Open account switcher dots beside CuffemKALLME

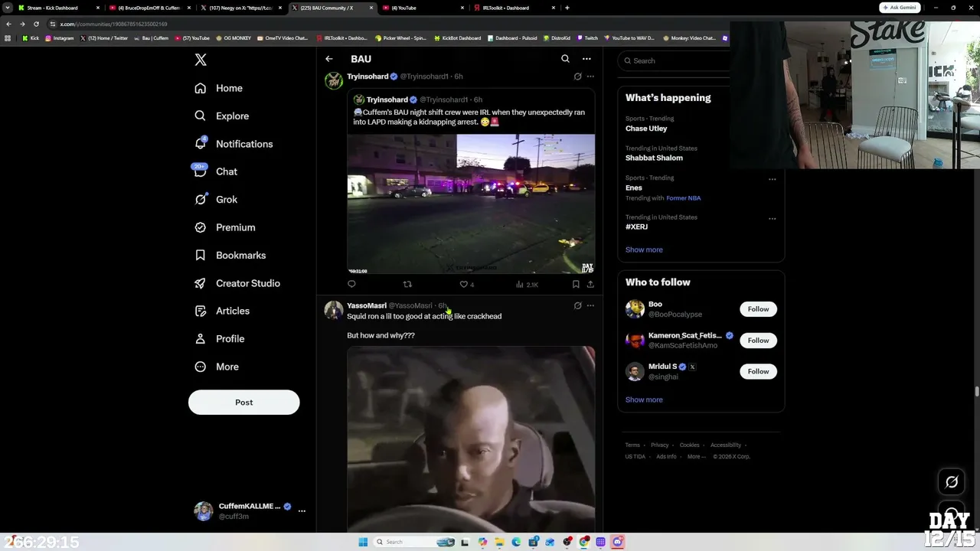[302, 510]
